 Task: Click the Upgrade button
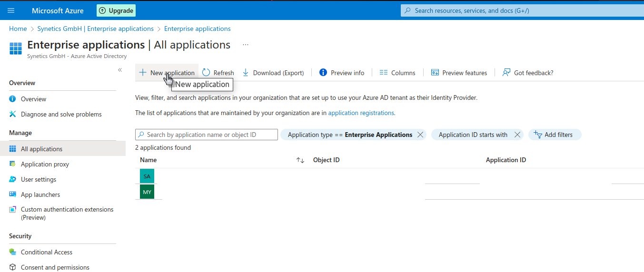116,10
